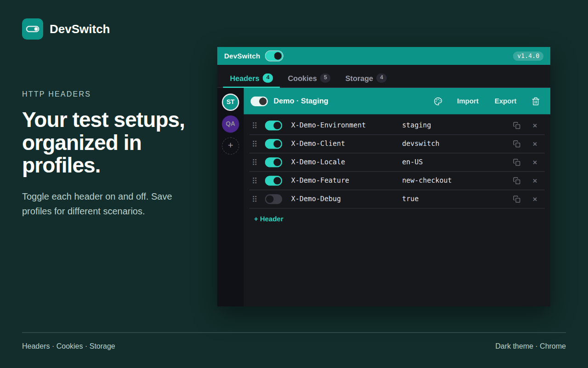Click the v1.4.0 version badge
The image size is (588, 368).
click(528, 56)
